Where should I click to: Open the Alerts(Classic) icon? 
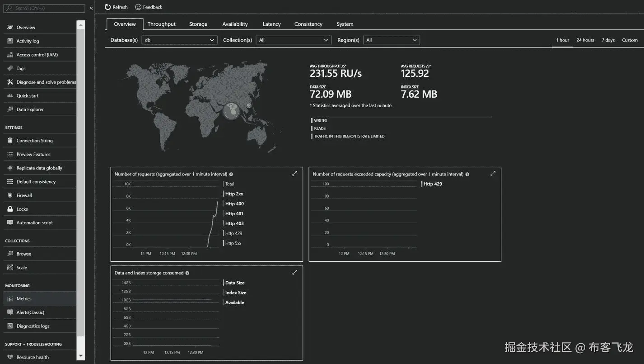point(10,312)
